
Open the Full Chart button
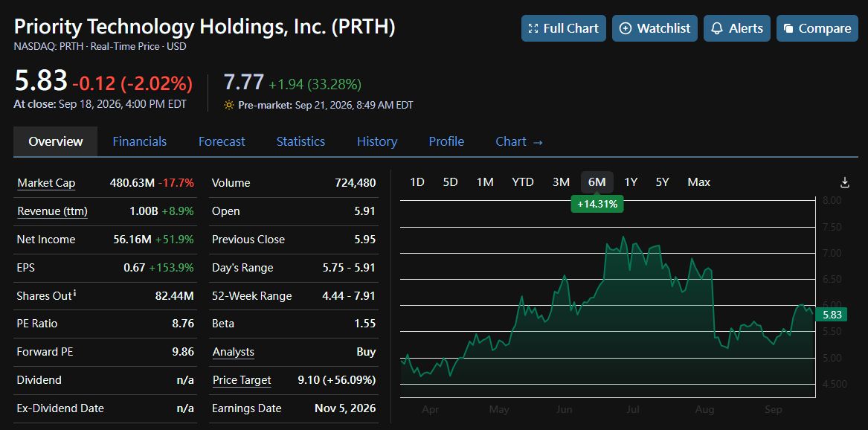pos(564,28)
